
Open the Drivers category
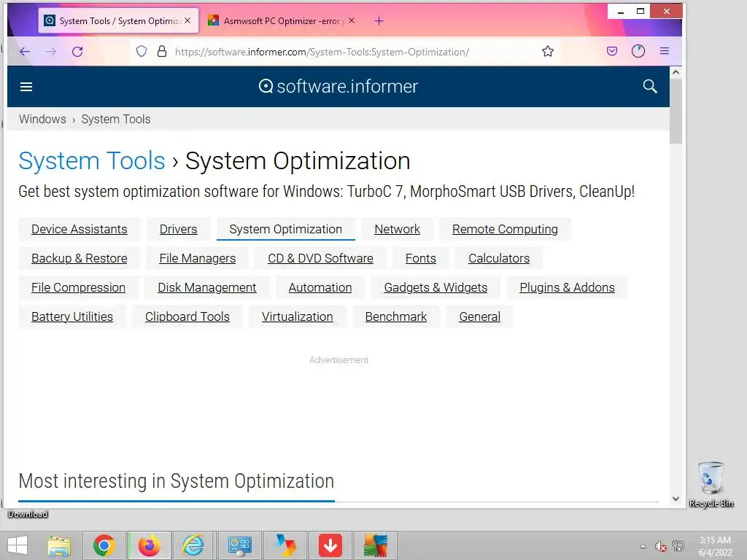(178, 229)
